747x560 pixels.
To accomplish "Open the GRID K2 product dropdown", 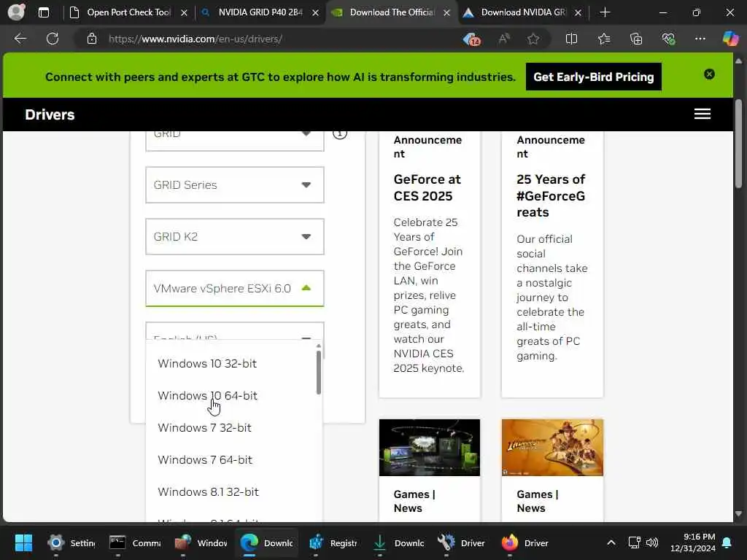I will [234, 237].
